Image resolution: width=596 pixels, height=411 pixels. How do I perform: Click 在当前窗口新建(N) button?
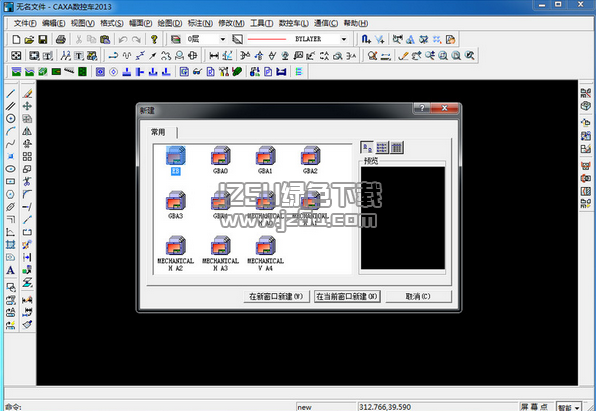(347, 296)
